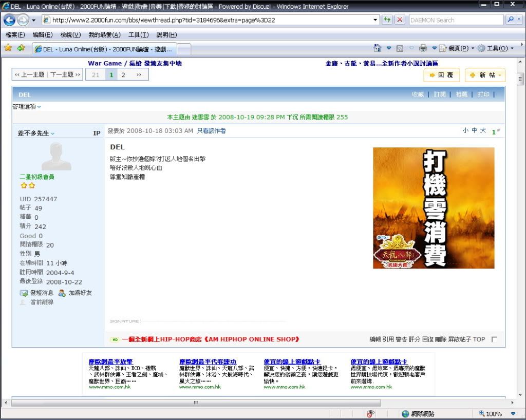
Task: Click the Refresh page icon
Action: [387, 20]
